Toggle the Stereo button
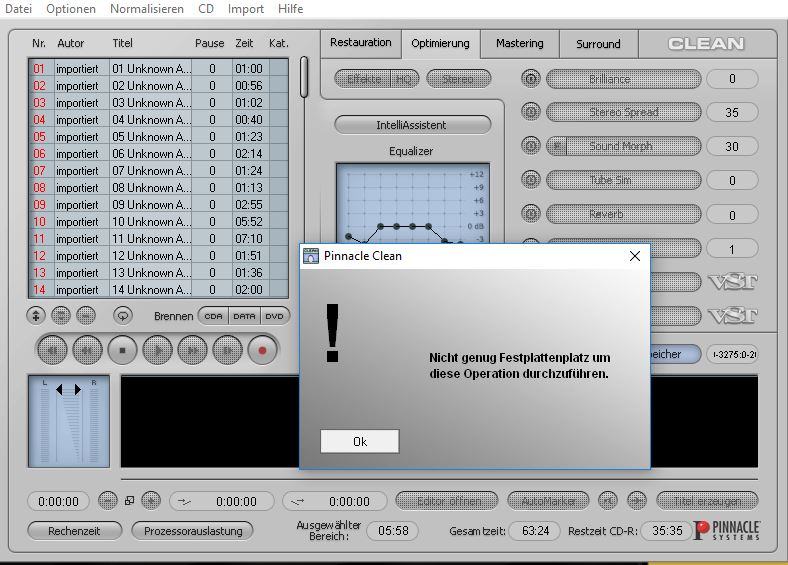This screenshot has width=788, height=565. (x=458, y=79)
